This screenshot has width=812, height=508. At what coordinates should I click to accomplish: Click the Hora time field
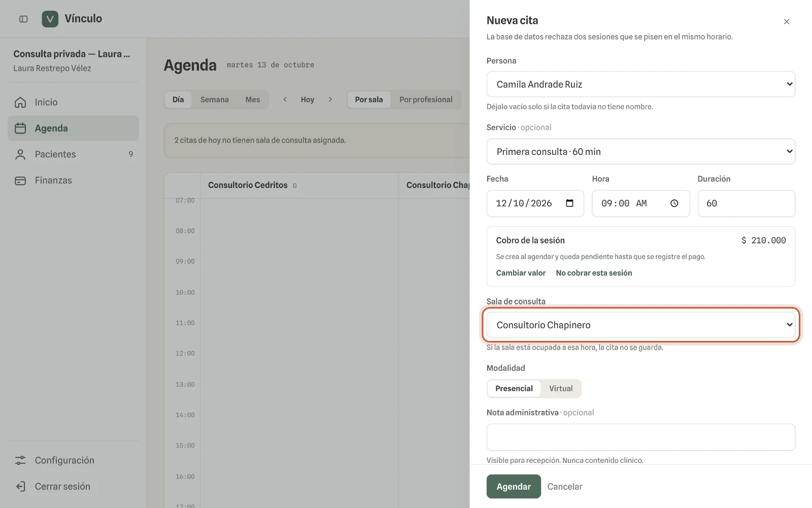[641, 203]
